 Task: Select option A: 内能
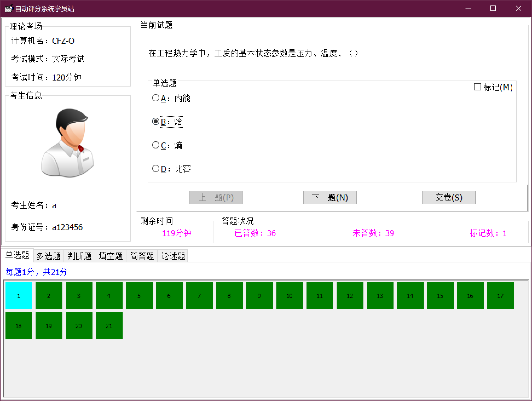tap(156, 98)
